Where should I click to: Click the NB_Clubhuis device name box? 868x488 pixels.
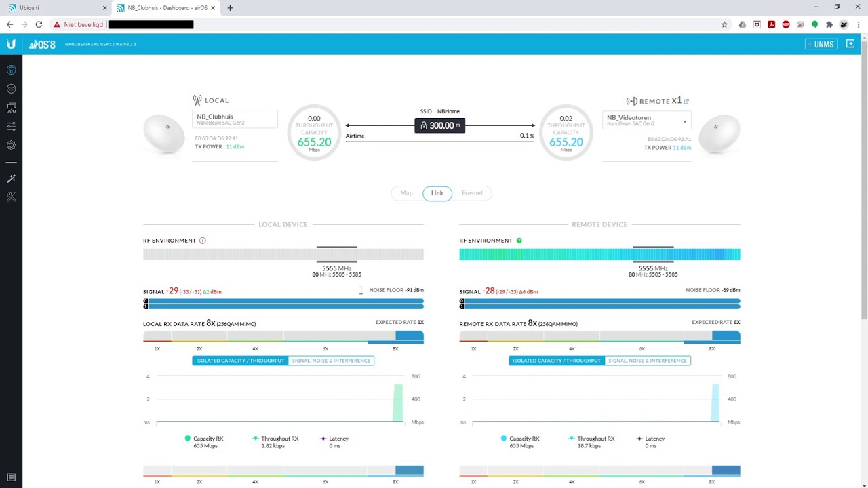click(235, 119)
